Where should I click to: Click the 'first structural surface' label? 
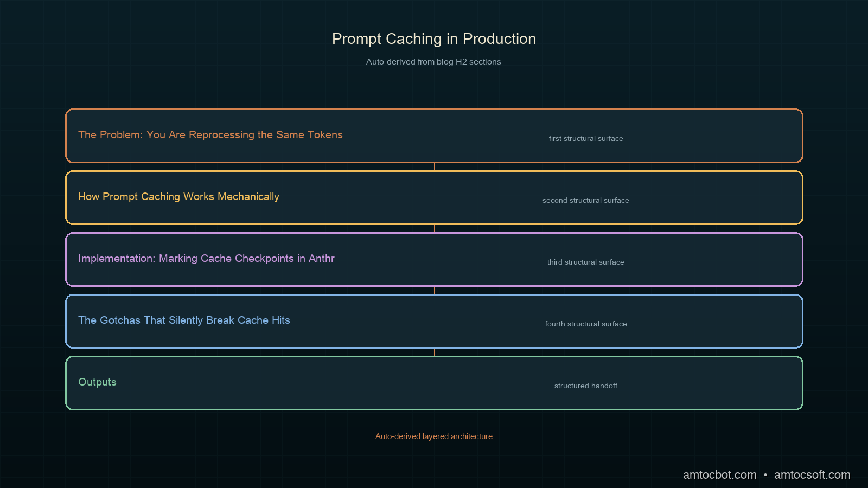tap(586, 138)
